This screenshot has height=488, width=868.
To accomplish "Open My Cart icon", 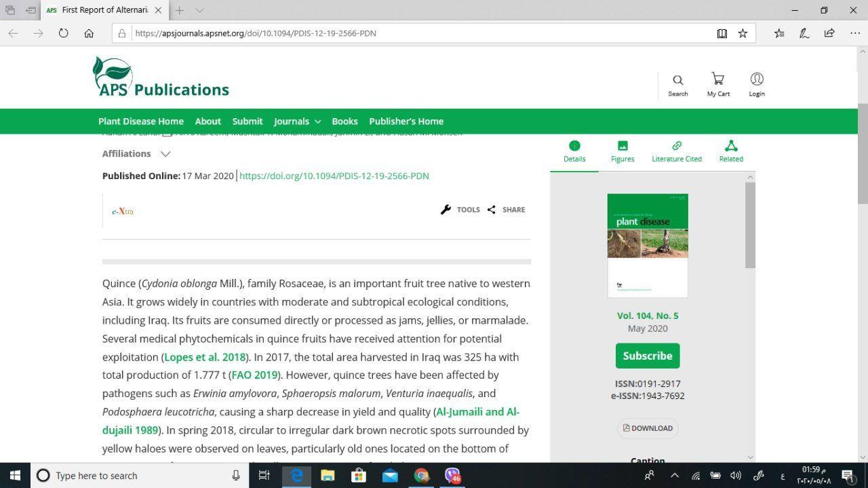I will [x=717, y=80].
